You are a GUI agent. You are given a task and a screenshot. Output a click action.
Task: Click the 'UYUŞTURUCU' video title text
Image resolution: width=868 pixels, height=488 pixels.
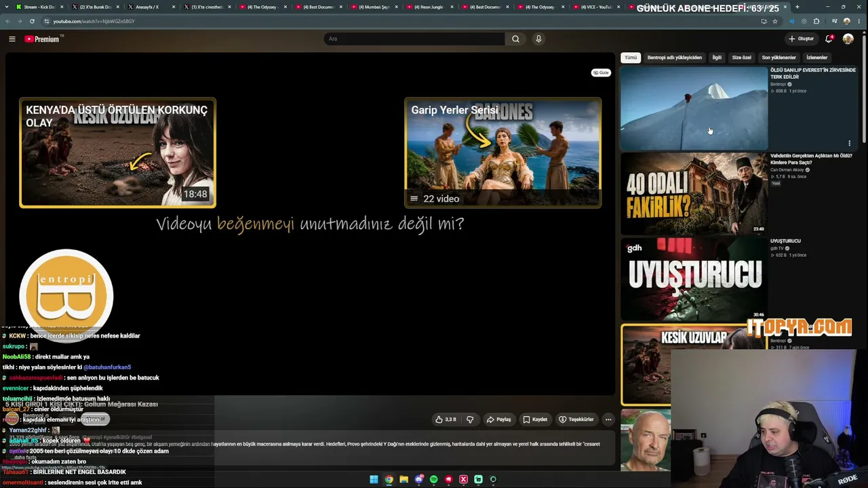coord(785,241)
